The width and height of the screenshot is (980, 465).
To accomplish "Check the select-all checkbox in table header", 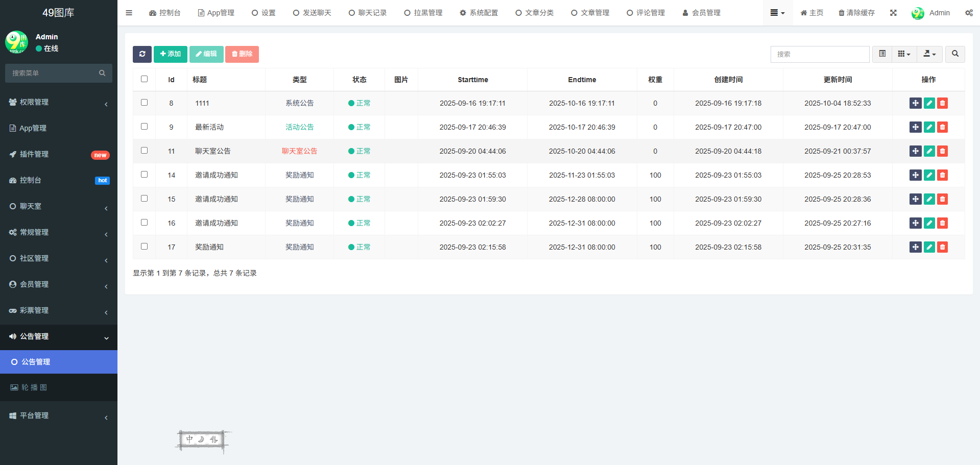I will [144, 79].
